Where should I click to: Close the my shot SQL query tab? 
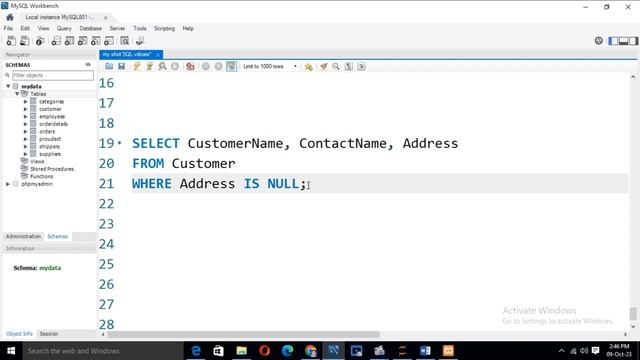[x=158, y=55]
